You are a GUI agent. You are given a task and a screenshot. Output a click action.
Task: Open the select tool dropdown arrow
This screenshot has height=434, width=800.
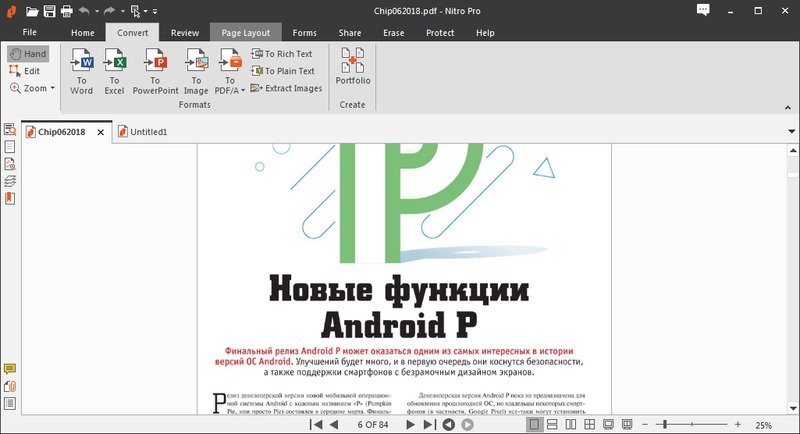click(145, 11)
